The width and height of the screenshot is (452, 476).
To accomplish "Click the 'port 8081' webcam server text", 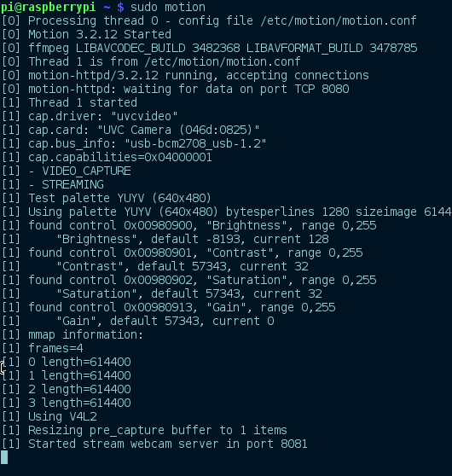I will [x=276, y=444].
